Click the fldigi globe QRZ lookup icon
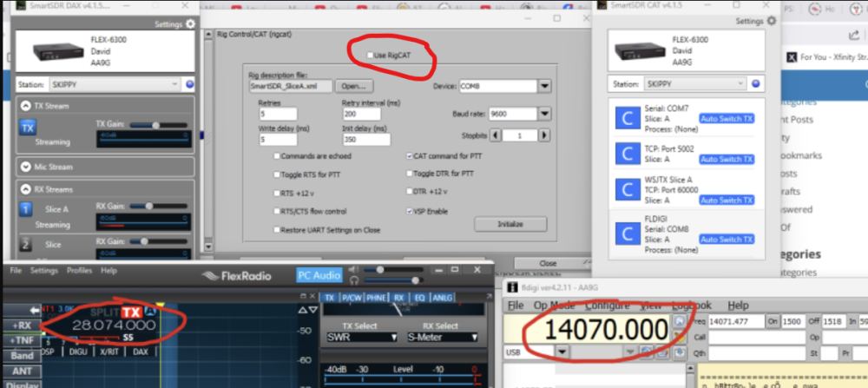This screenshot has width=868, height=388. coord(680,321)
